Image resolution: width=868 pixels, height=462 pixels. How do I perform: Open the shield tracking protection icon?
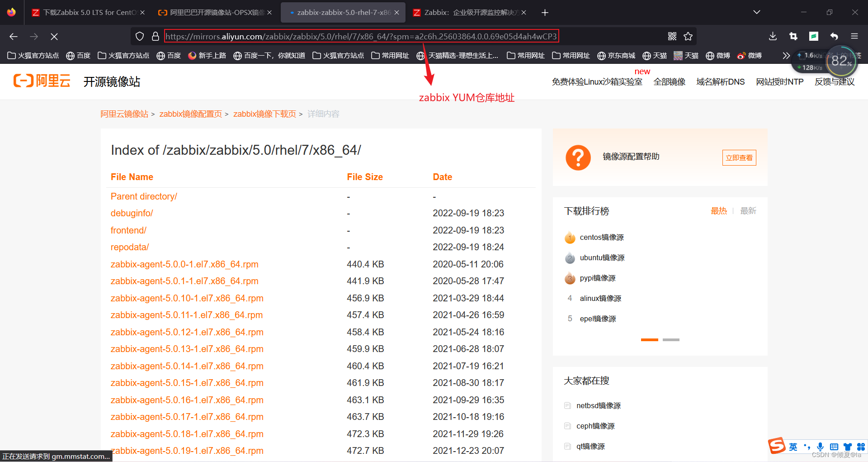(140, 36)
